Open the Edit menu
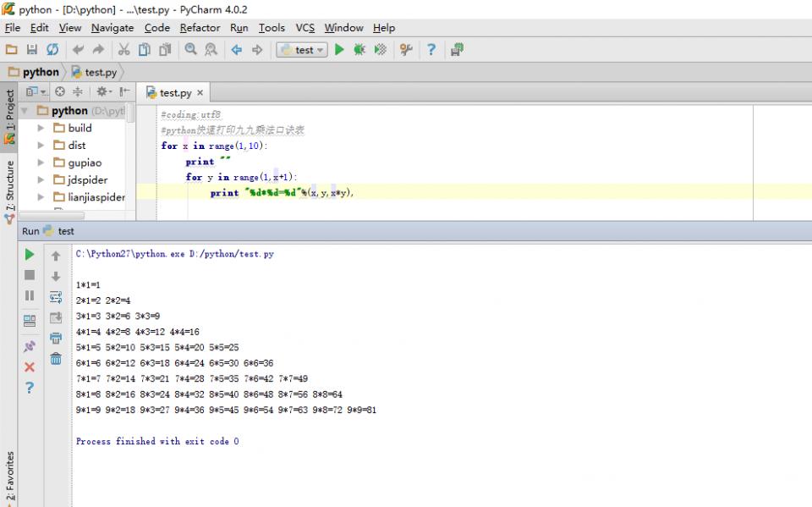Image resolution: width=812 pixels, height=507 pixels. tap(40, 28)
